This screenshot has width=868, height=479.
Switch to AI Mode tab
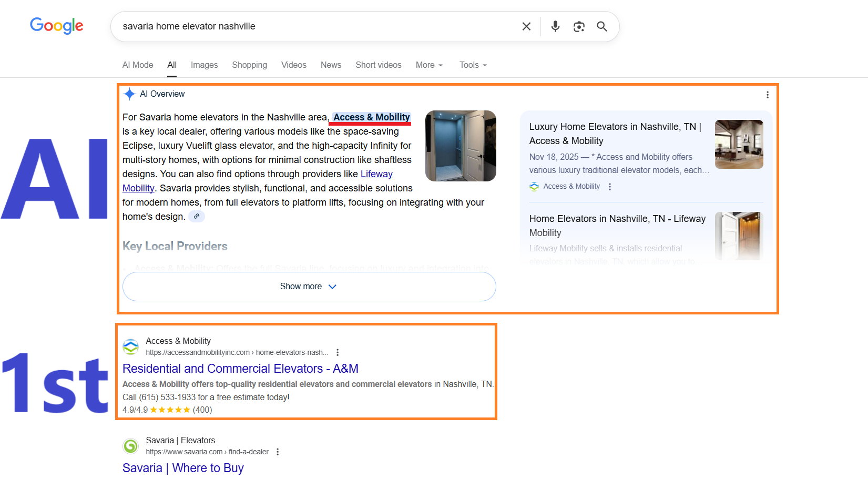pos(138,65)
